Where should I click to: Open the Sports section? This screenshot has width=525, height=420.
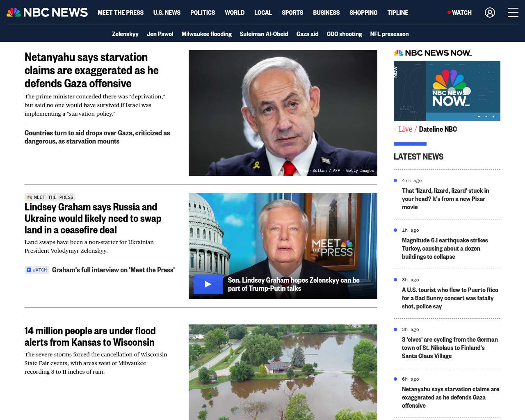pos(292,13)
